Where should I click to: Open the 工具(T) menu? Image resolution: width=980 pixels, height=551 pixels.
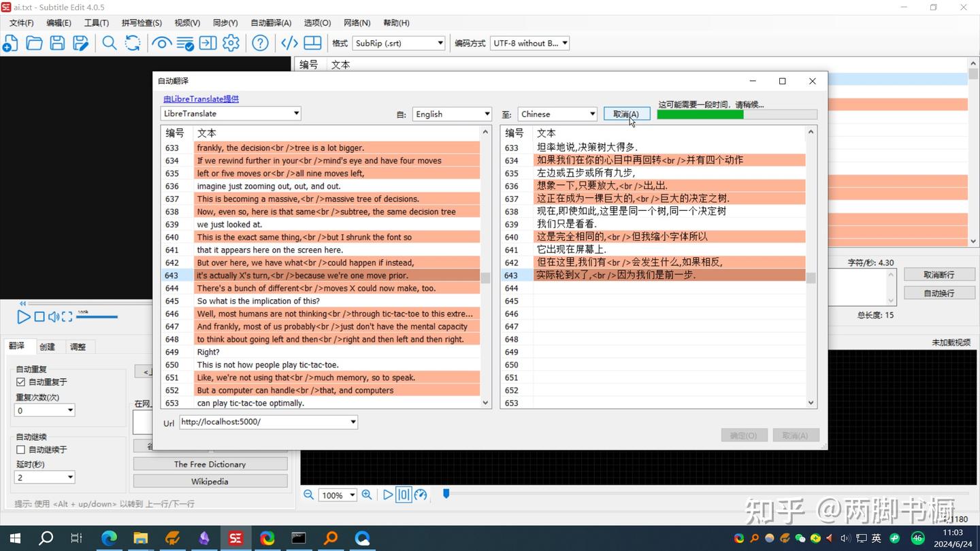(96, 22)
